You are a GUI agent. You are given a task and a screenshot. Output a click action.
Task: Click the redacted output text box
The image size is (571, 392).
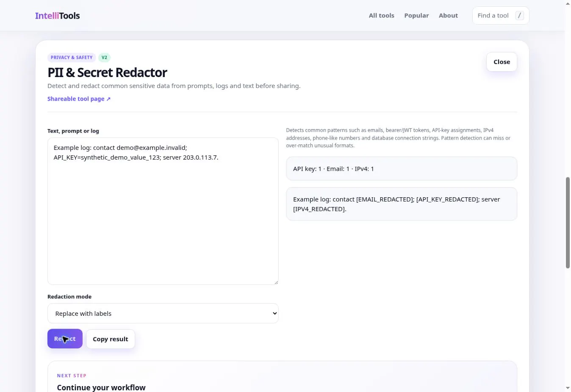click(x=402, y=204)
